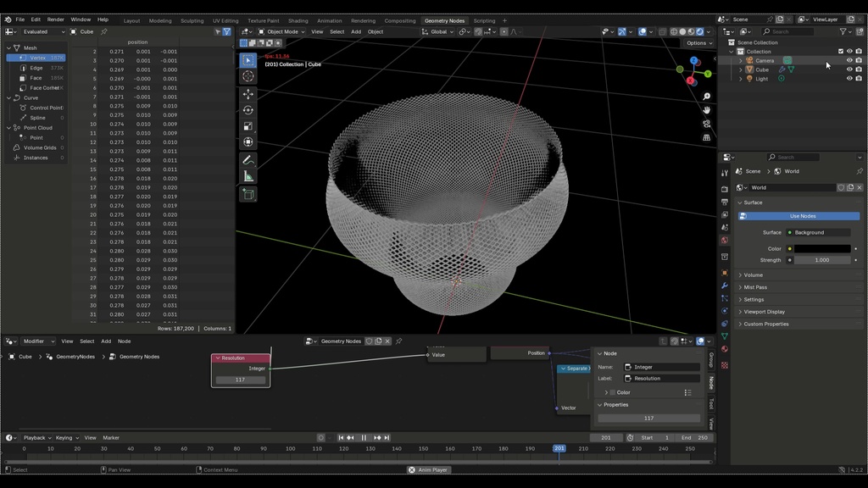Open the Scene properties tab
The image size is (868, 488).
pos(725,227)
